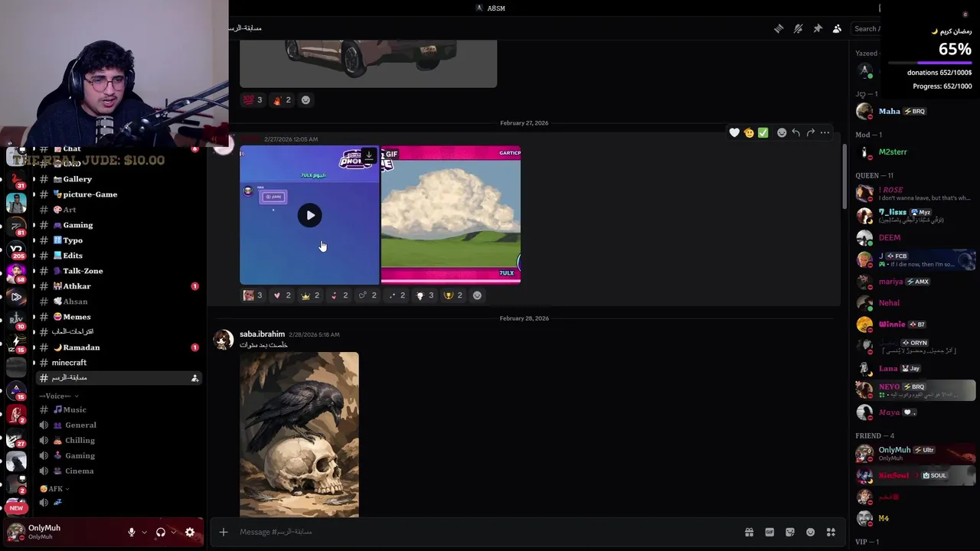Image resolution: width=980 pixels, height=551 pixels.
Task: Open the Talk-Zone text channel
Action: coord(119,271)
